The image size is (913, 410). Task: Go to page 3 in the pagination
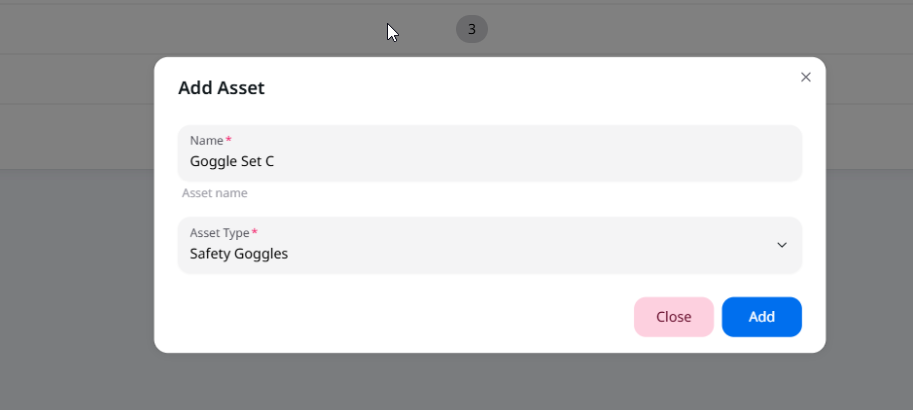point(472,29)
